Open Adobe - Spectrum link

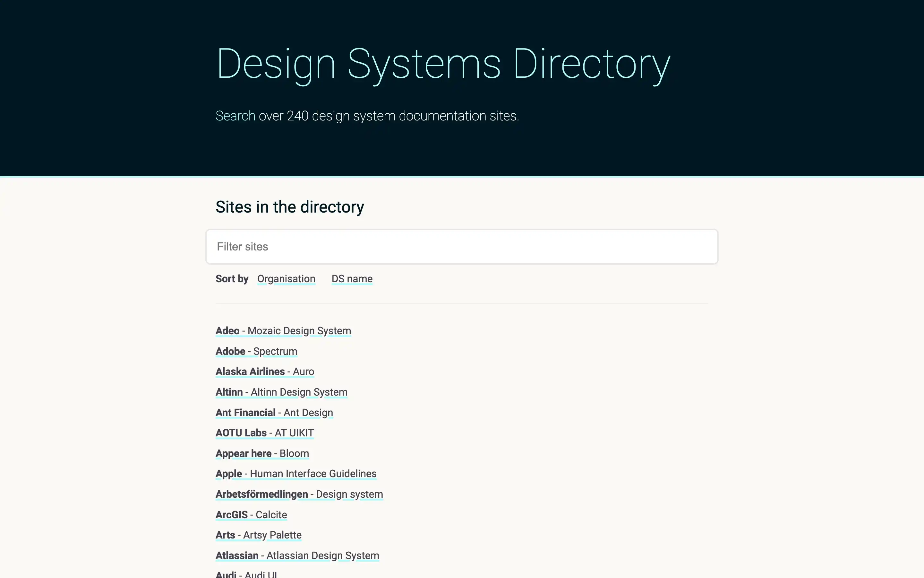click(x=256, y=351)
